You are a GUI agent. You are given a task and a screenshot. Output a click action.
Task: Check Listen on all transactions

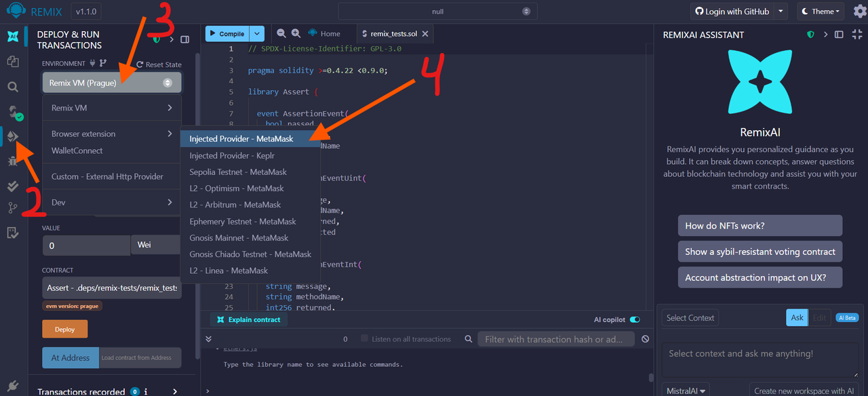click(x=364, y=339)
